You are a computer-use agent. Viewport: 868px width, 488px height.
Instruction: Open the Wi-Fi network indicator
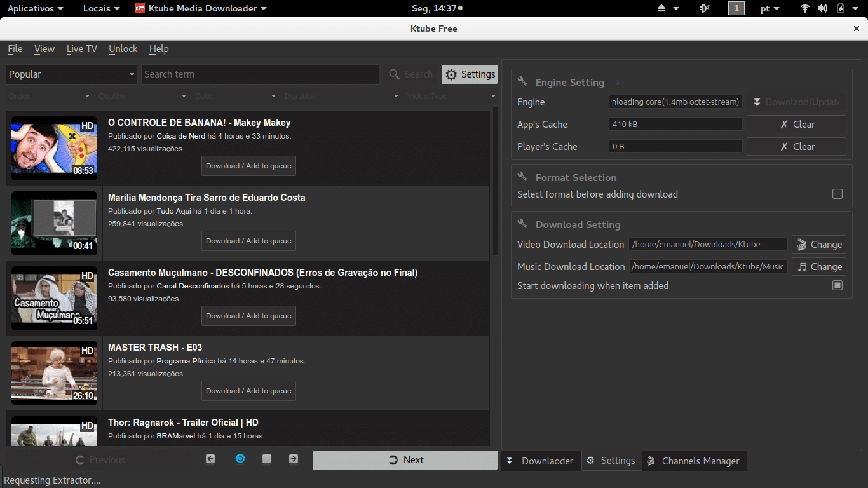tap(805, 8)
